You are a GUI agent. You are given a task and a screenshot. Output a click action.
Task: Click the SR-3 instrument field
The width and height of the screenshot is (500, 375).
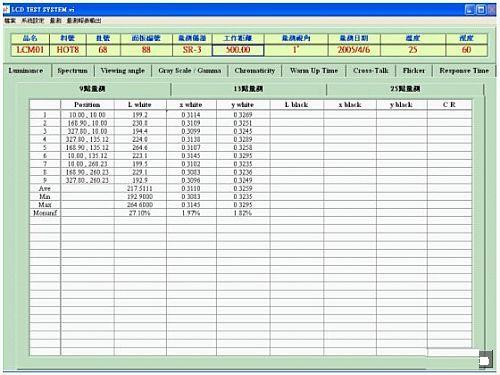click(192, 50)
